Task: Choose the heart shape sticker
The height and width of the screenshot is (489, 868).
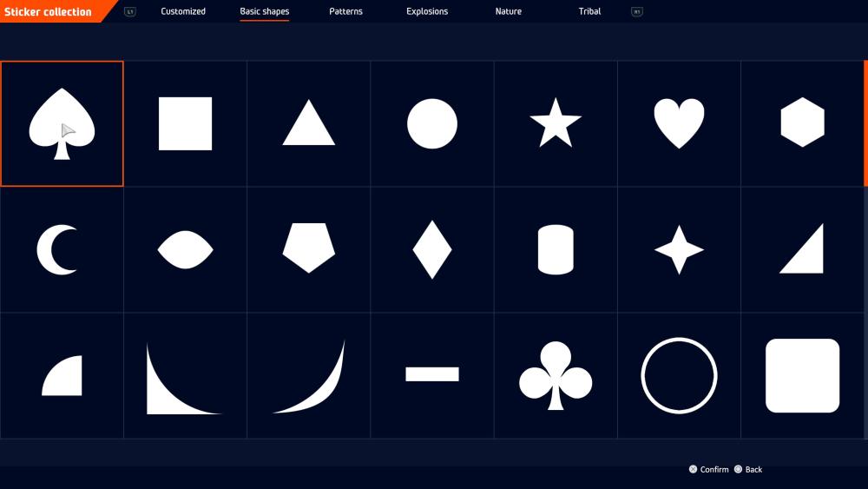Action: [x=679, y=123]
